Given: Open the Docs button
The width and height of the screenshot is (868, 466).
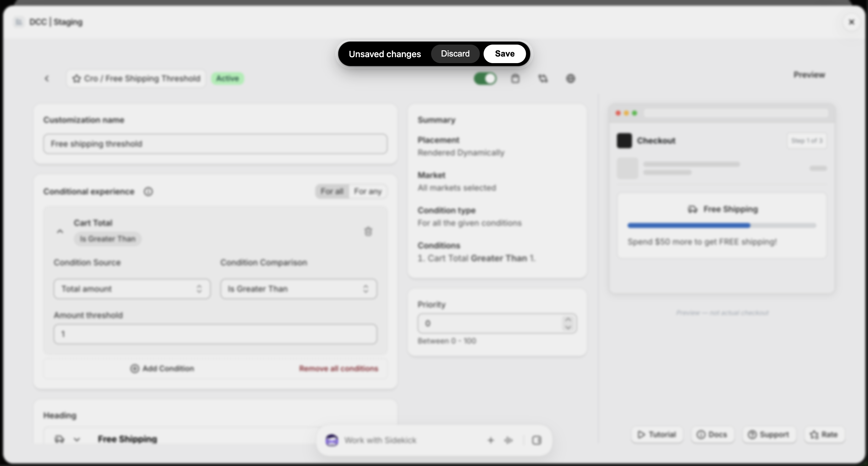Looking at the screenshot, I should [712, 435].
